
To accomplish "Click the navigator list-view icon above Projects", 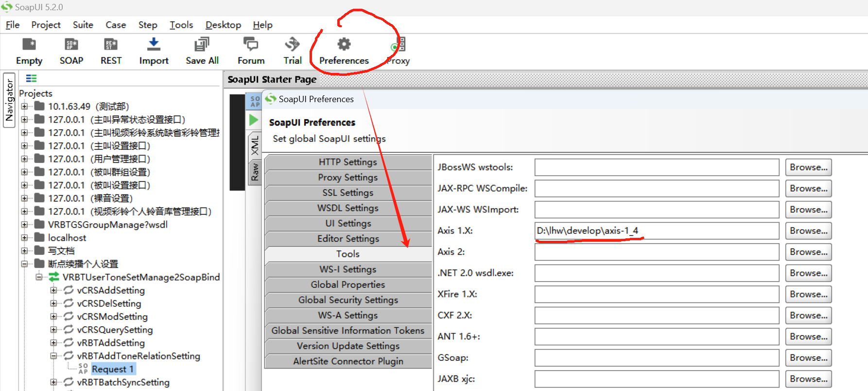I will pyautogui.click(x=31, y=78).
